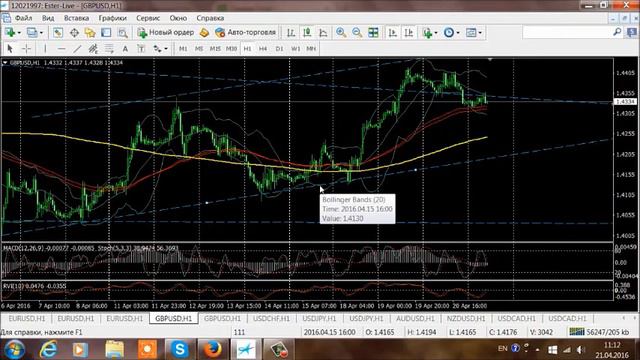The height and width of the screenshot is (360, 640).
Task: Switch timeframe to W1
Action: point(296,49)
